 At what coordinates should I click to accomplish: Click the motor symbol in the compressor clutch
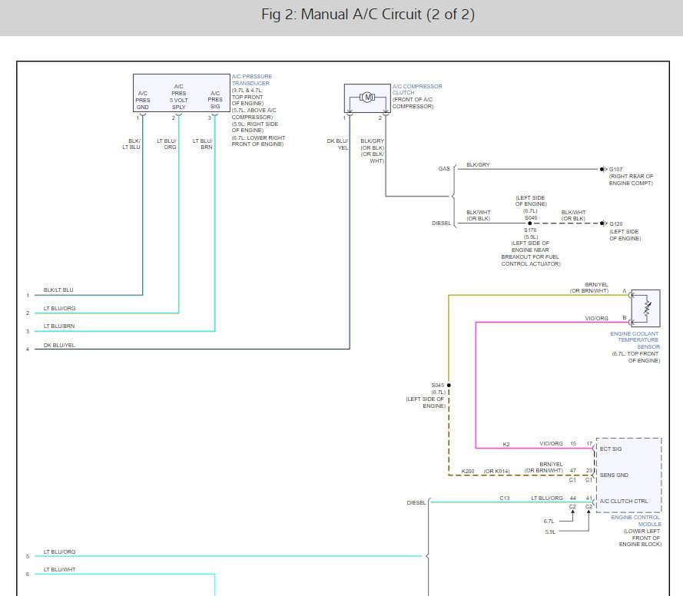[x=367, y=97]
